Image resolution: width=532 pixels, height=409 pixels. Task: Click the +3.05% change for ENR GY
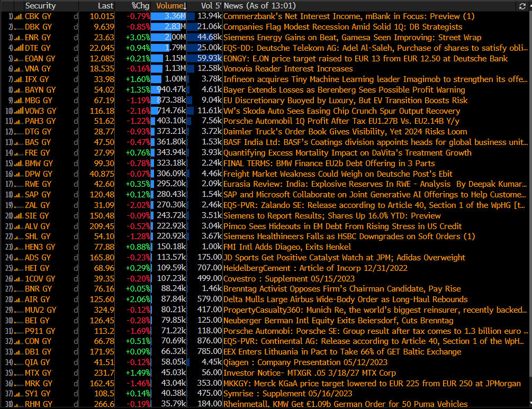[x=138, y=38]
